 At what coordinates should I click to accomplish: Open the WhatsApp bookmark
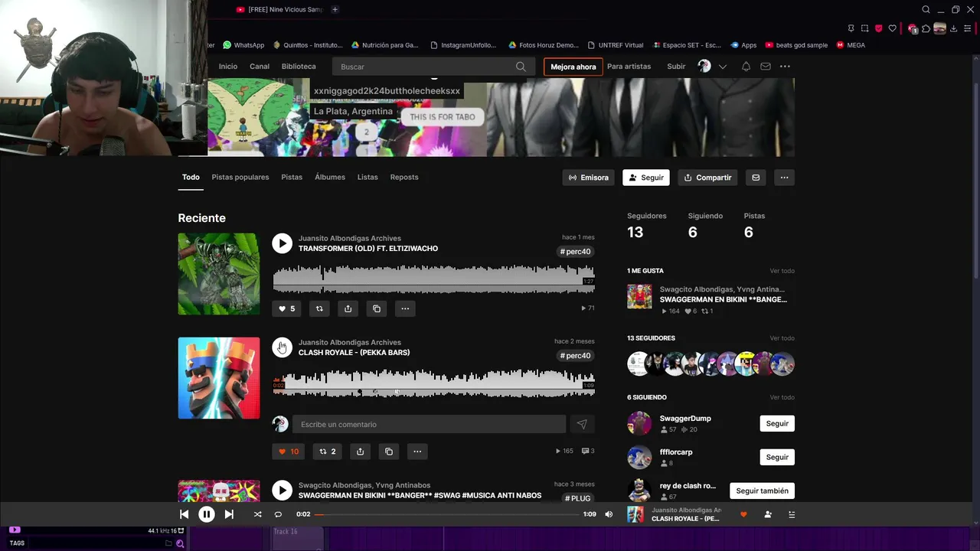pos(243,45)
